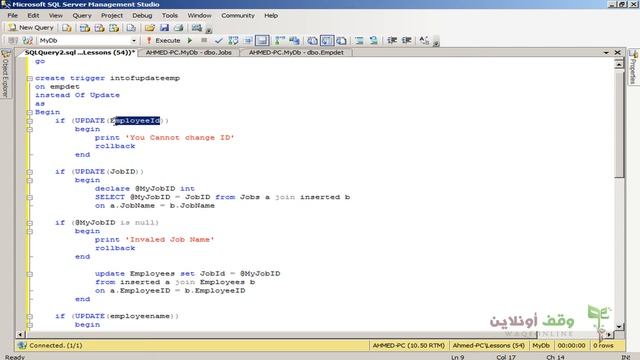Image resolution: width=640 pixels, height=360 pixels.
Task: Comment out the selected lines
Action: coord(359,40)
